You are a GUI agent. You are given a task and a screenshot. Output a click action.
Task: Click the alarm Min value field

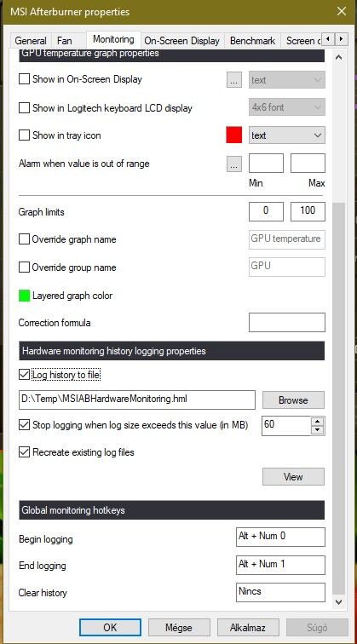(x=266, y=163)
